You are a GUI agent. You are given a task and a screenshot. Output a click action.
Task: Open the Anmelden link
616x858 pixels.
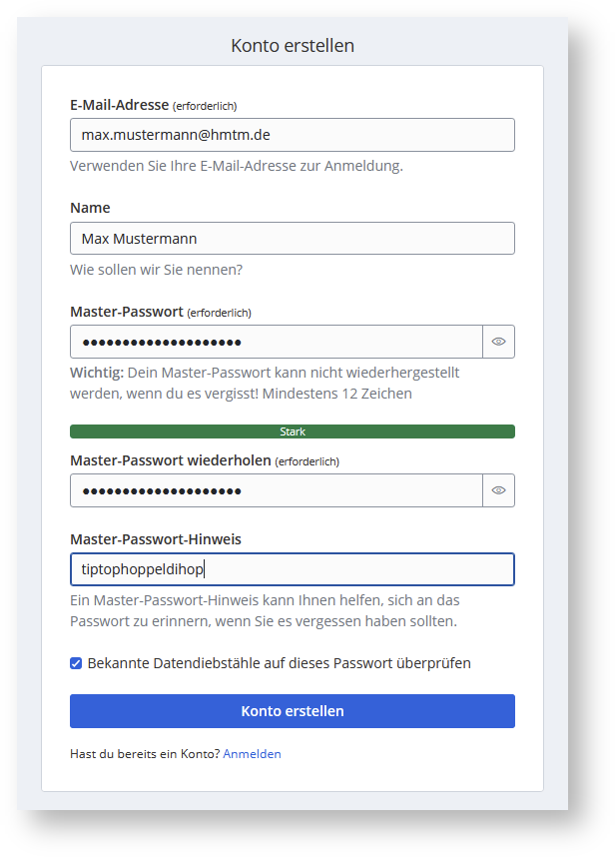(x=252, y=754)
